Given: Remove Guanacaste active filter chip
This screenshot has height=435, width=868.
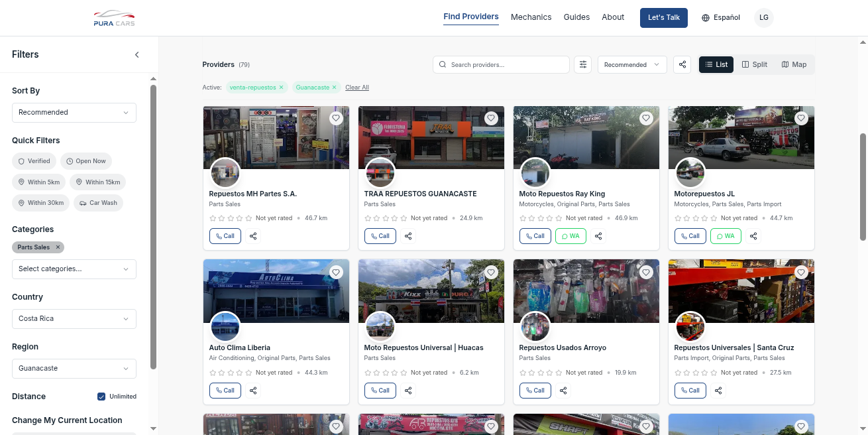Looking at the screenshot, I should point(334,88).
